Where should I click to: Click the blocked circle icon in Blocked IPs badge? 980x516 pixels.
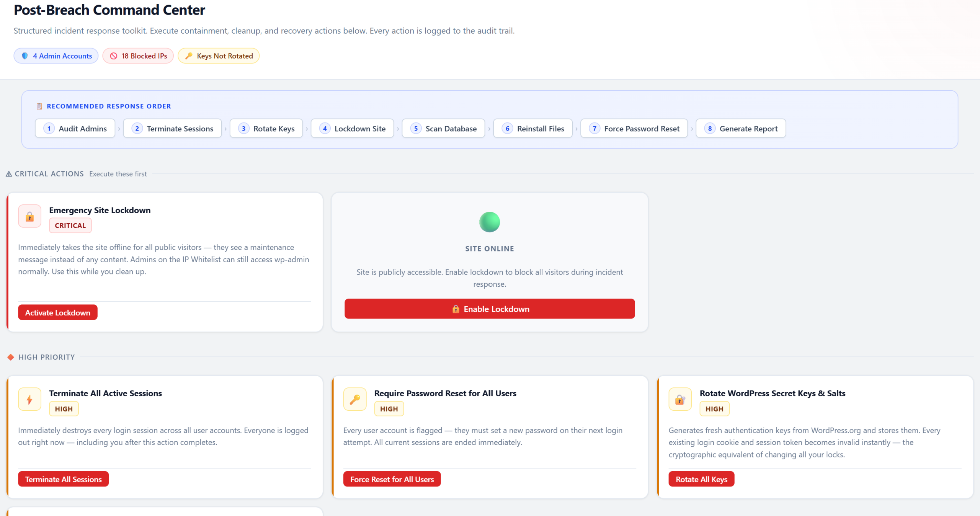click(x=114, y=56)
